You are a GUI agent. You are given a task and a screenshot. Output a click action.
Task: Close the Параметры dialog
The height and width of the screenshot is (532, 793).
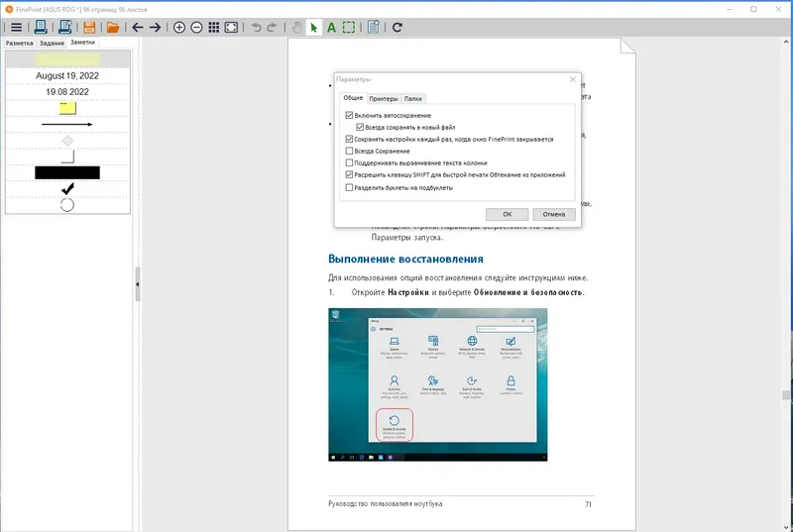[573, 79]
